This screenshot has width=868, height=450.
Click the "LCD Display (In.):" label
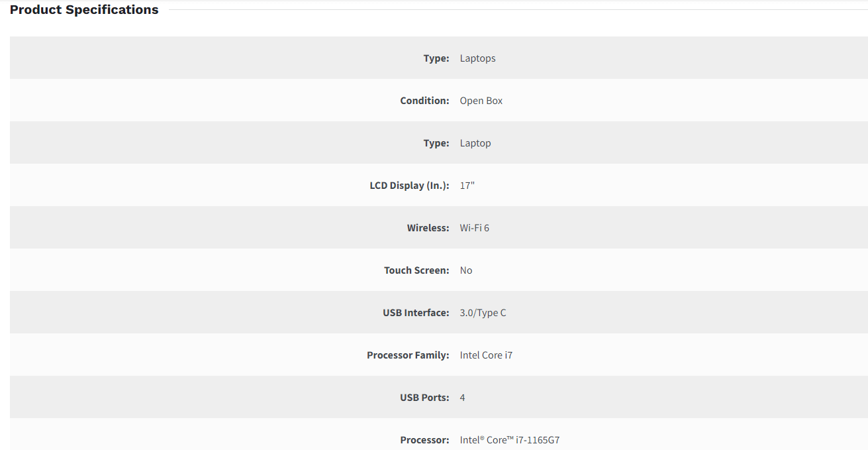(x=409, y=186)
